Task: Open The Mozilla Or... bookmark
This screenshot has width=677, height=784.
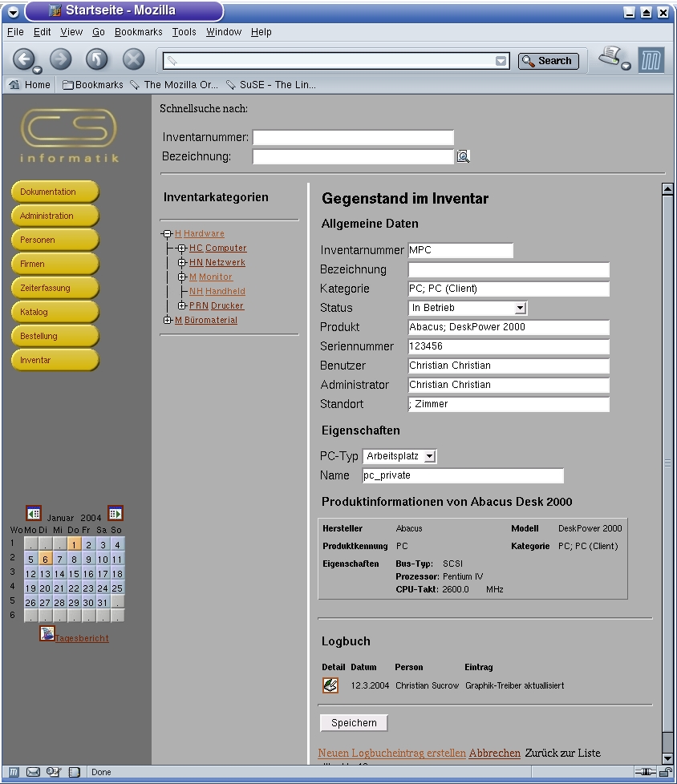Action: pyautogui.click(x=174, y=84)
